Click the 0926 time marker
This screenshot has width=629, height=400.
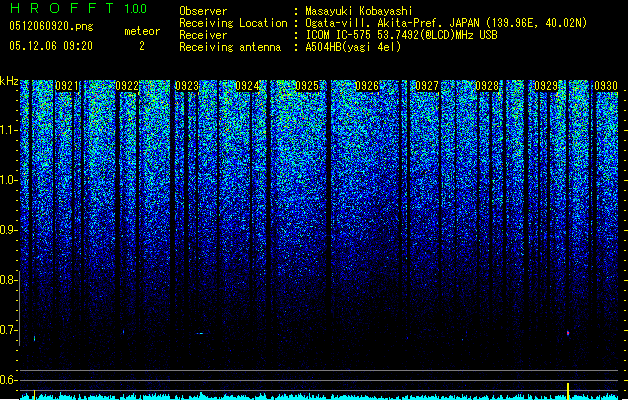[x=367, y=86]
